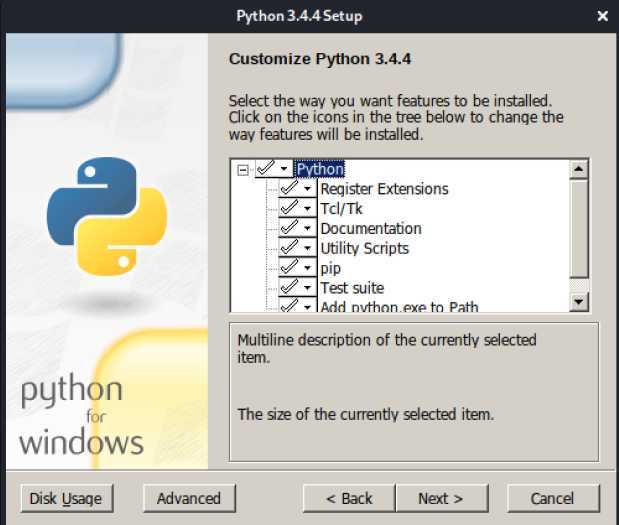Select the Register Extensions feature row

coord(384,189)
